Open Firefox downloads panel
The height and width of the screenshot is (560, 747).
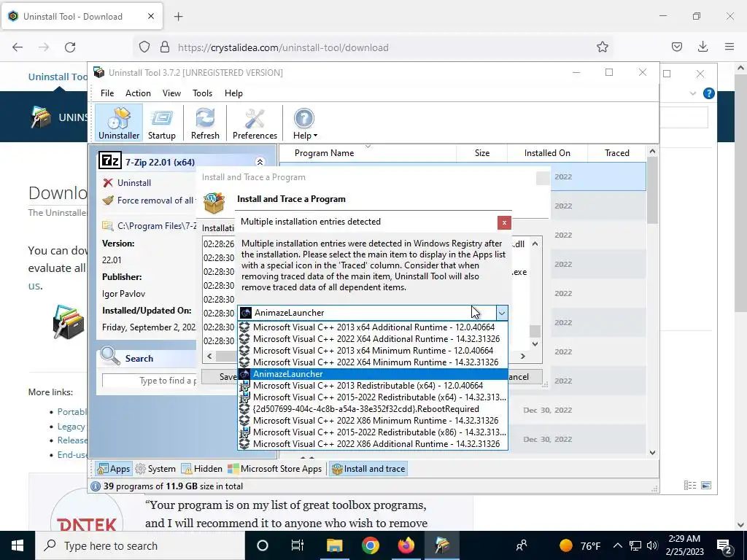click(x=703, y=47)
